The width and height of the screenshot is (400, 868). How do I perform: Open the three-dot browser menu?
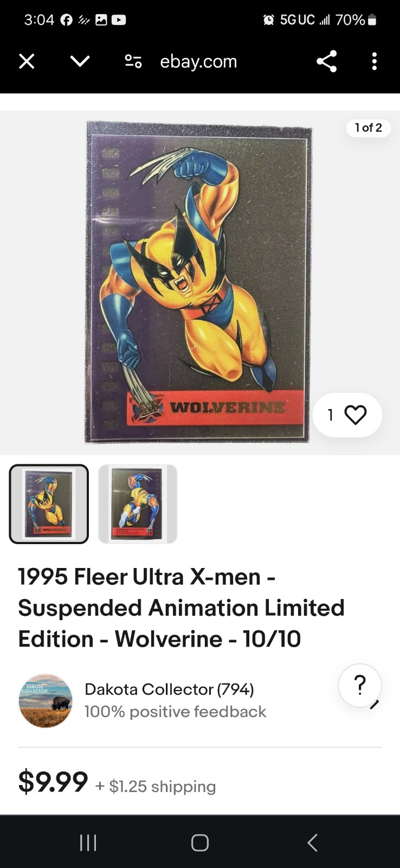point(374,61)
